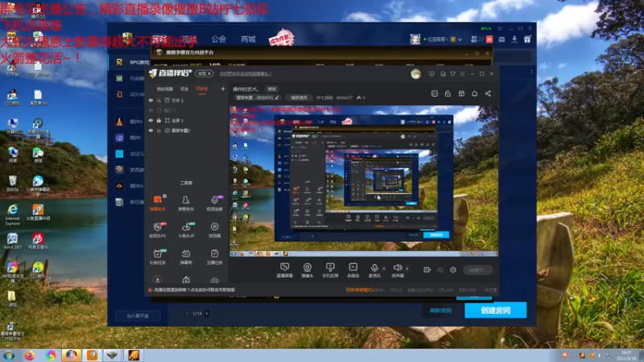
Task: Open the 直播屏幕 screen capture source
Action: (285, 270)
